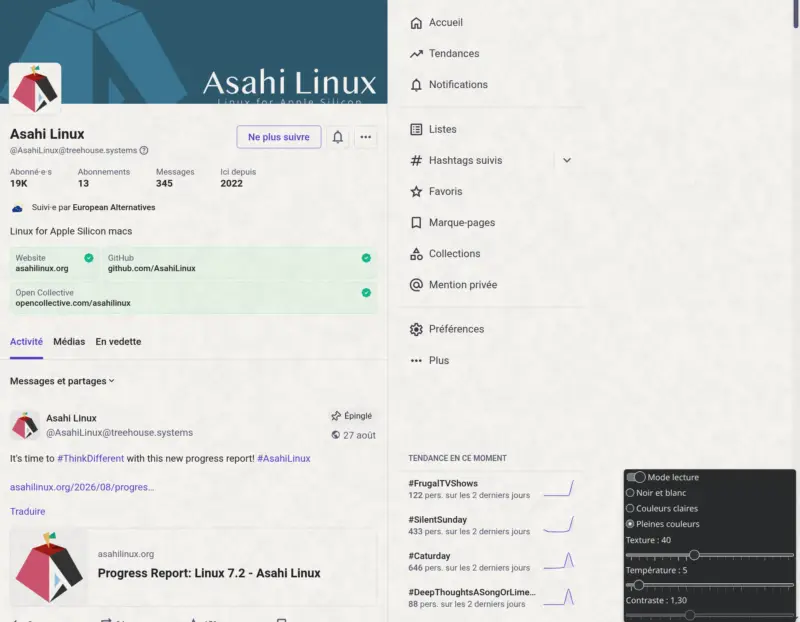Select the Noir et blanc radio option

point(630,493)
